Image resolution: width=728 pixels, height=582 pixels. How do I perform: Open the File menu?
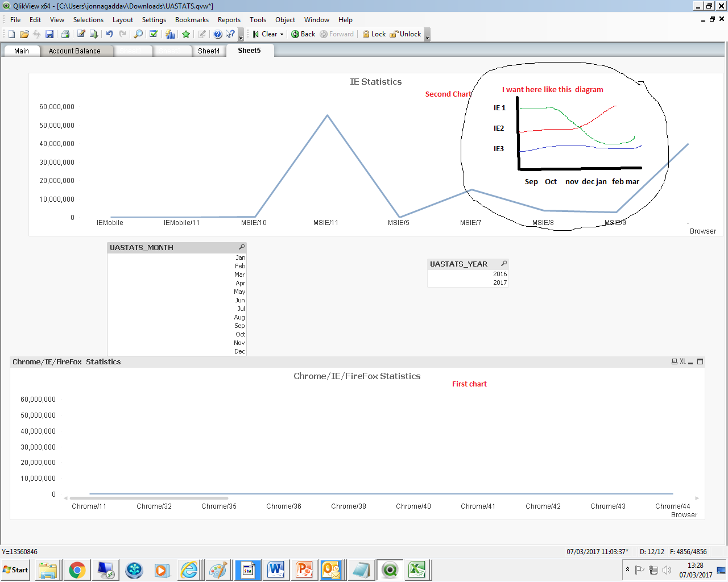pyautogui.click(x=15, y=20)
